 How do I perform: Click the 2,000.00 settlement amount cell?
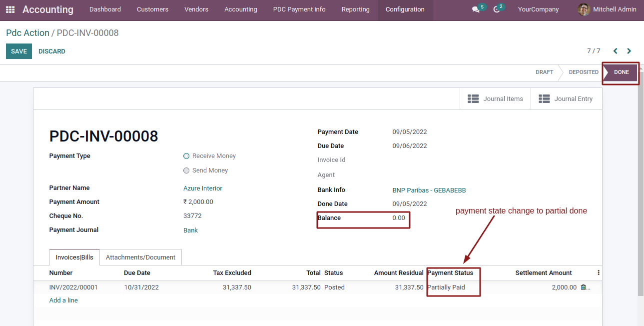pyautogui.click(x=564, y=287)
